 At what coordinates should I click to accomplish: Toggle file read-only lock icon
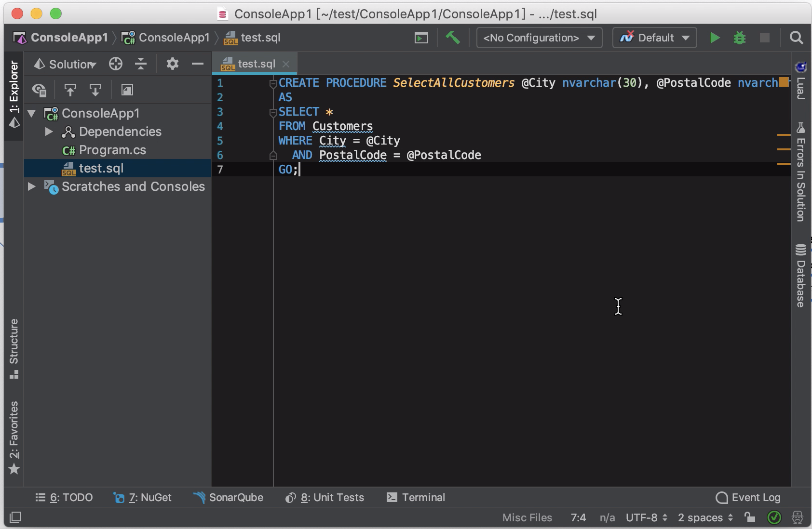[749, 518]
